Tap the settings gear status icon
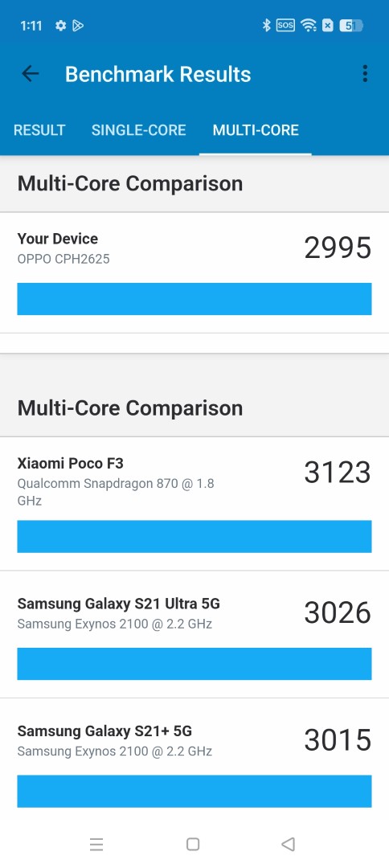Viewport: 389px width, 868px height. click(61, 26)
